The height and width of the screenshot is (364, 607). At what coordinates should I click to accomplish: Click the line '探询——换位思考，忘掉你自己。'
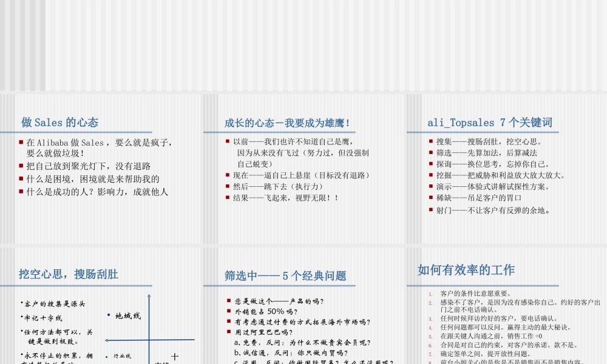coord(493,164)
